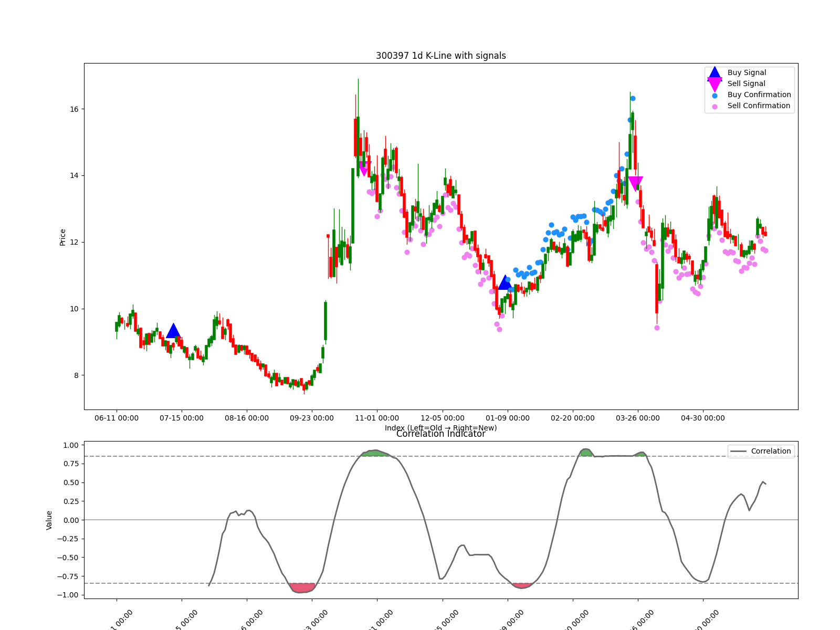The width and height of the screenshot is (840, 630).
Task: Click the 'Buy Signal' legend label
Action: coord(747,73)
